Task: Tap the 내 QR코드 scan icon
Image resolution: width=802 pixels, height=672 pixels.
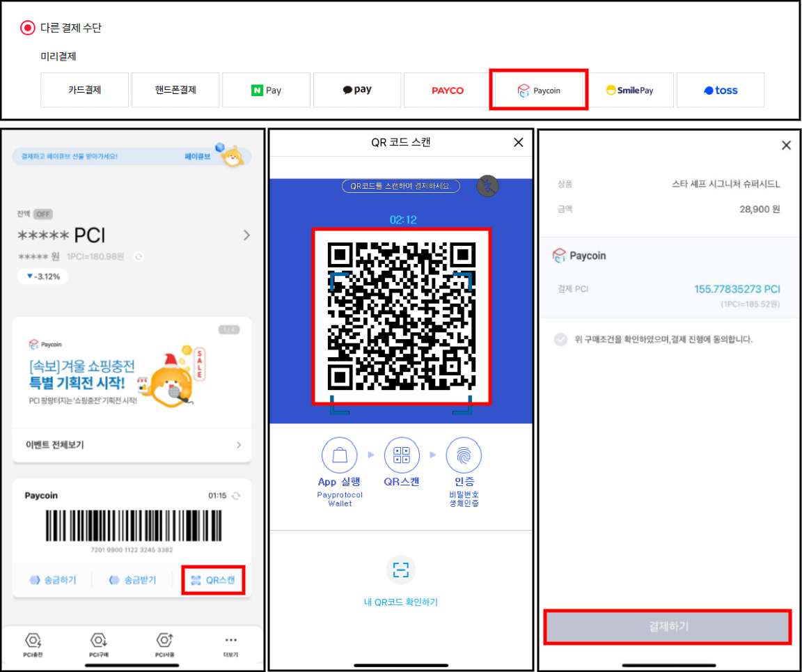Action: tap(401, 570)
